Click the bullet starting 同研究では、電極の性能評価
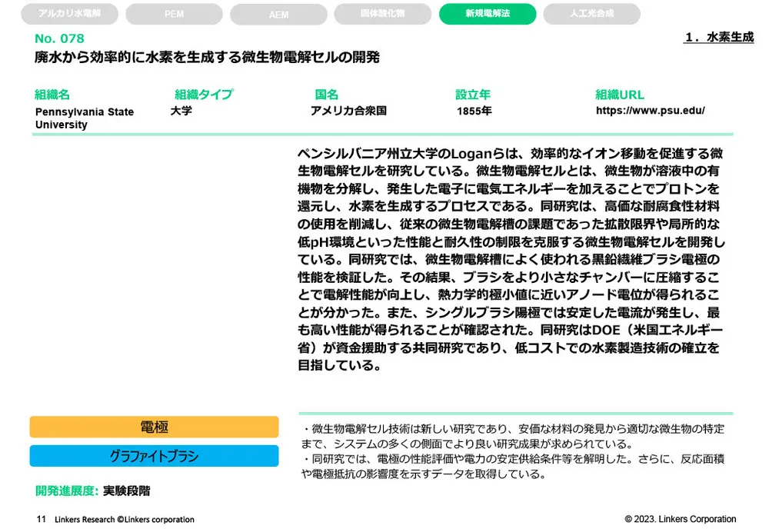Image resolution: width=769 pixels, height=532 pixels. pos(512,467)
